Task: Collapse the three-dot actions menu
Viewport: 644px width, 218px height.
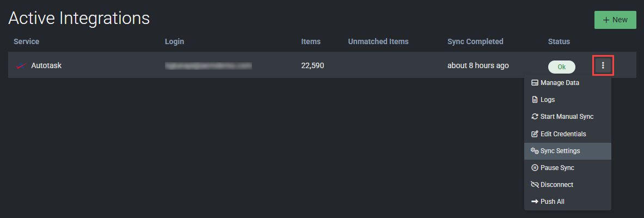Action: tap(603, 66)
